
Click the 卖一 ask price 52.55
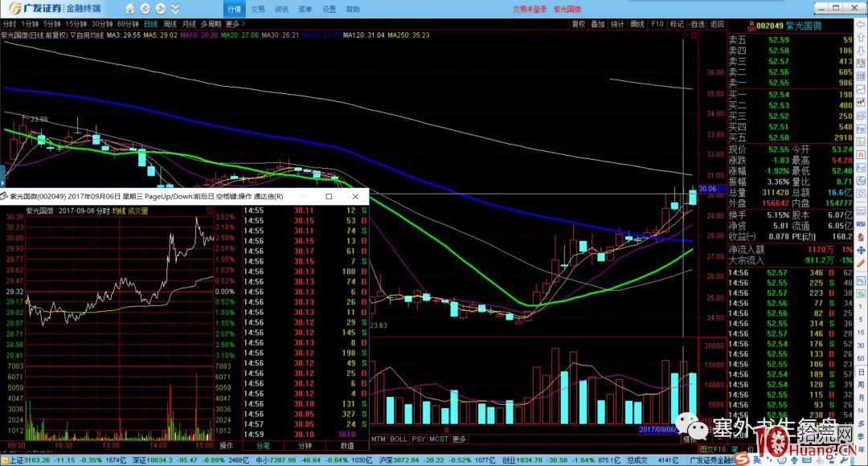tap(779, 83)
